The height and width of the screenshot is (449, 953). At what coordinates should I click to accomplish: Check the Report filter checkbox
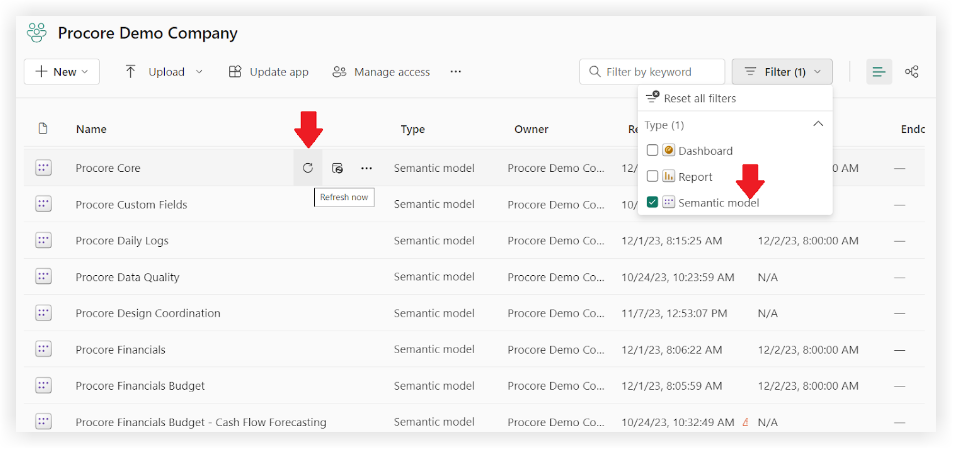point(652,176)
